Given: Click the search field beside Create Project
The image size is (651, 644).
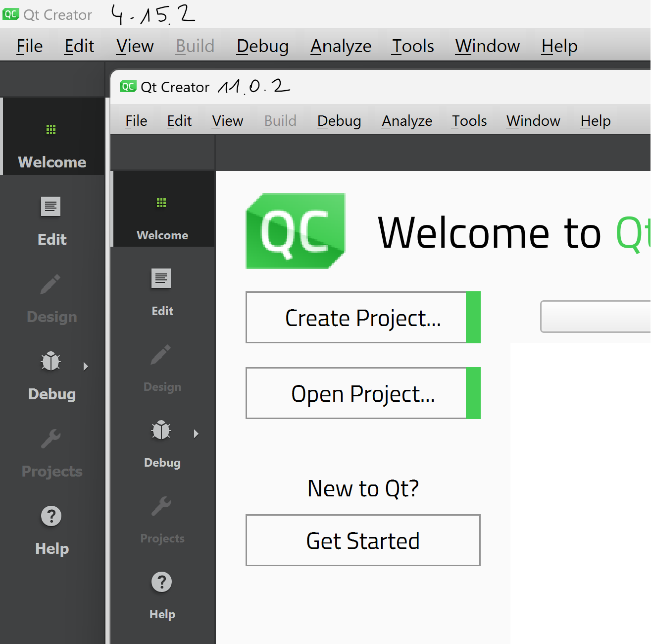Looking at the screenshot, I should click(x=596, y=317).
